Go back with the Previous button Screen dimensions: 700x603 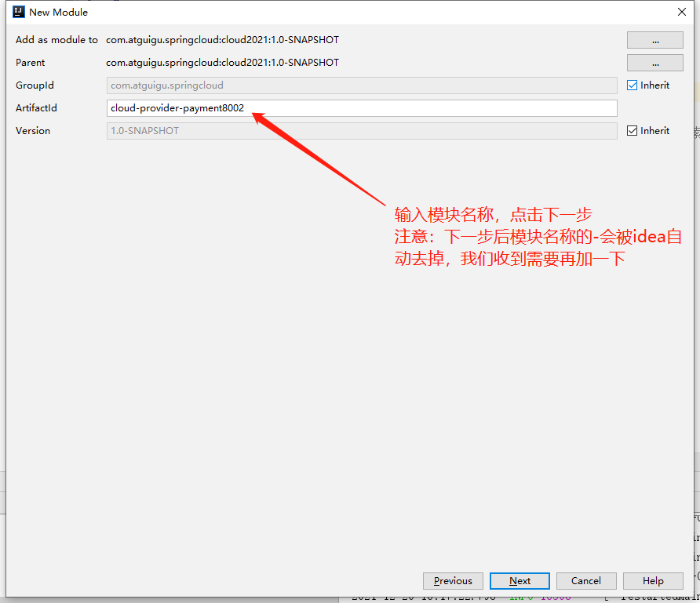pos(453,581)
